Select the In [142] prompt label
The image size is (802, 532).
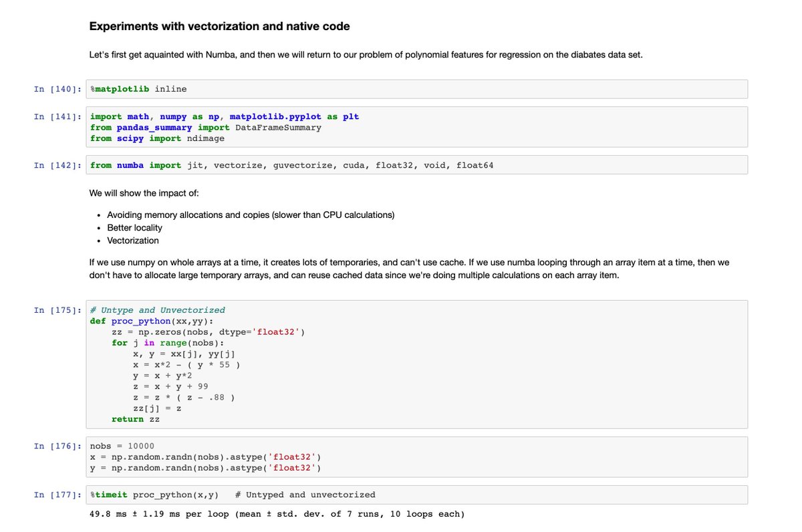(x=59, y=165)
